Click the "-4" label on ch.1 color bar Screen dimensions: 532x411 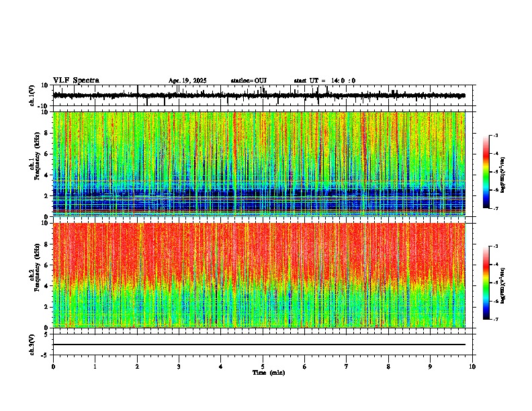point(496,154)
